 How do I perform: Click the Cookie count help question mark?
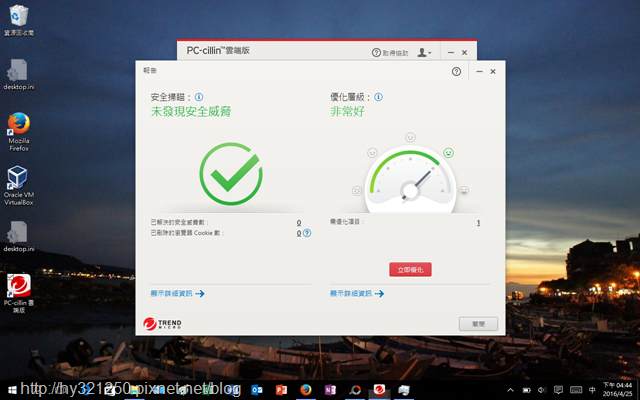[307, 233]
